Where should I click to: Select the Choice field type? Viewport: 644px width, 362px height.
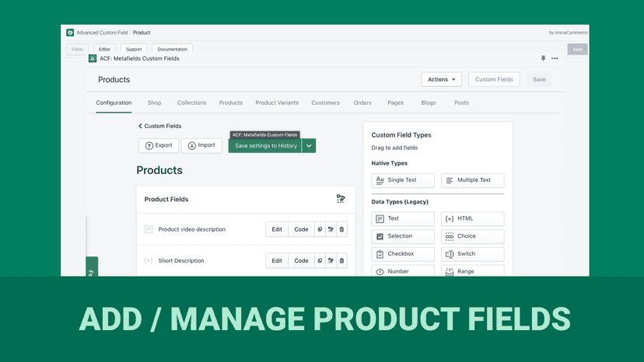click(473, 236)
